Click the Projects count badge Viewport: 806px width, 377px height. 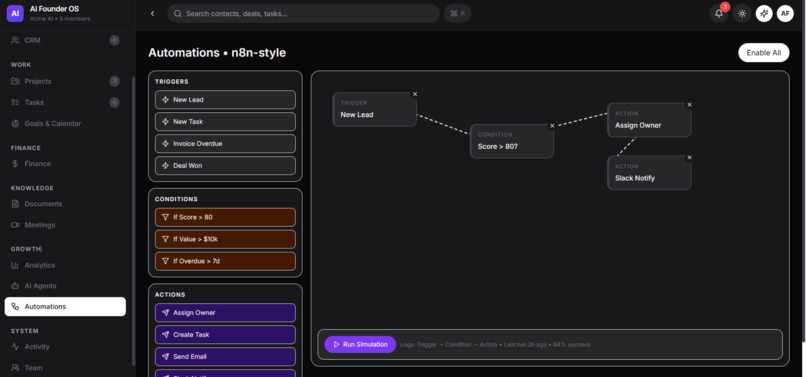(114, 81)
